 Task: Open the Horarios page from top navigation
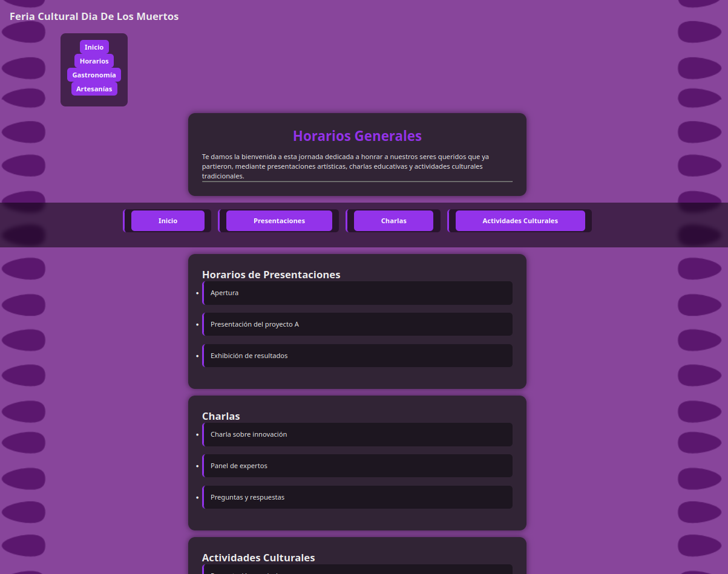tap(94, 61)
